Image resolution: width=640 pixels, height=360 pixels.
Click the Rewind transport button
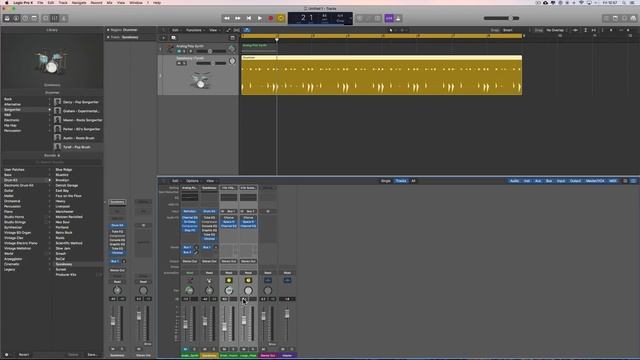227,18
